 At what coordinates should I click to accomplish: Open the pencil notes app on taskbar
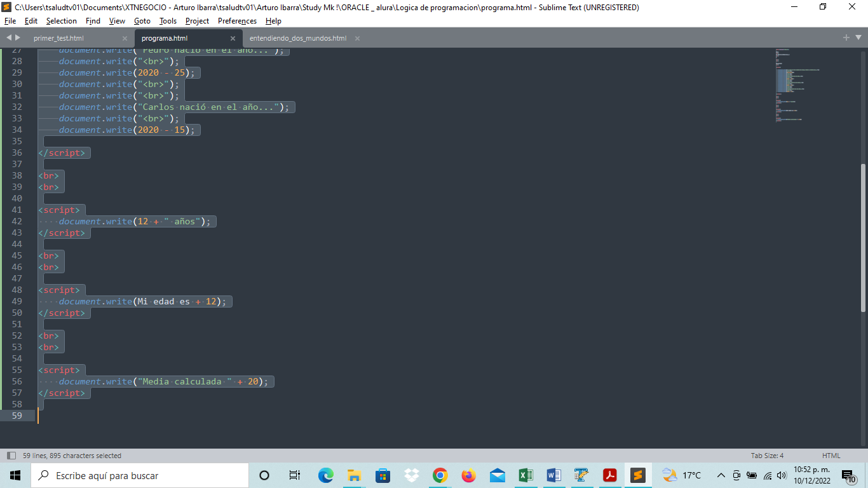tap(581, 475)
